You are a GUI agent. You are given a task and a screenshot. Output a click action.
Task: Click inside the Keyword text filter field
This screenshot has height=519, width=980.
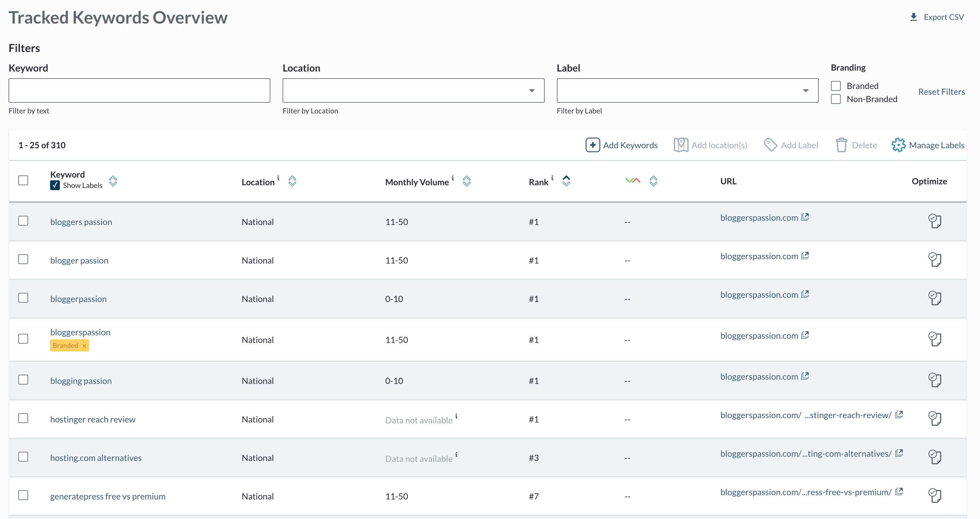point(139,90)
